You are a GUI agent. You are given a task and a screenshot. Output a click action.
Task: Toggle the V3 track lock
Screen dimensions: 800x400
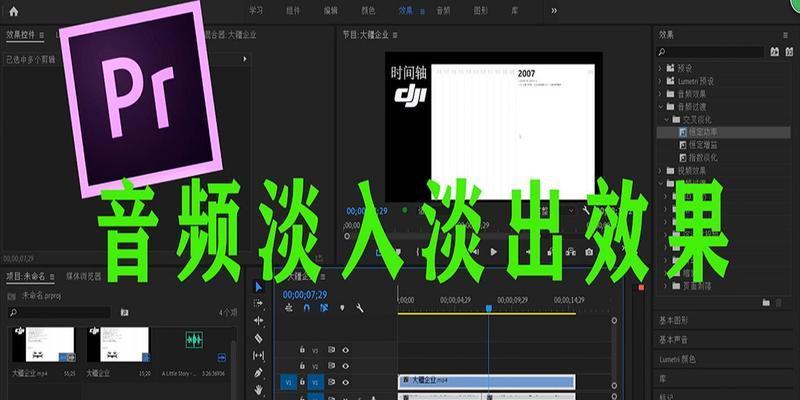302,350
